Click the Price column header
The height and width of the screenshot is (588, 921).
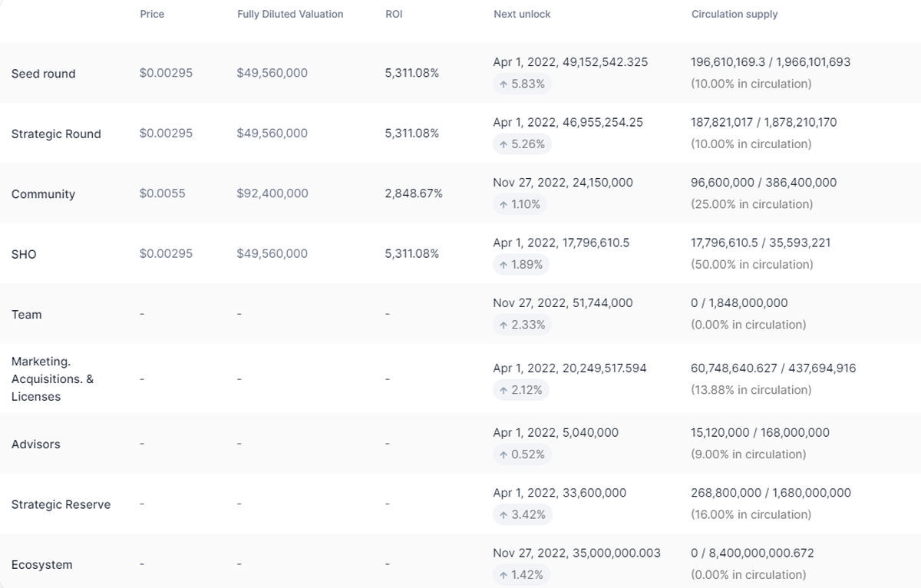(x=152, y=14)
